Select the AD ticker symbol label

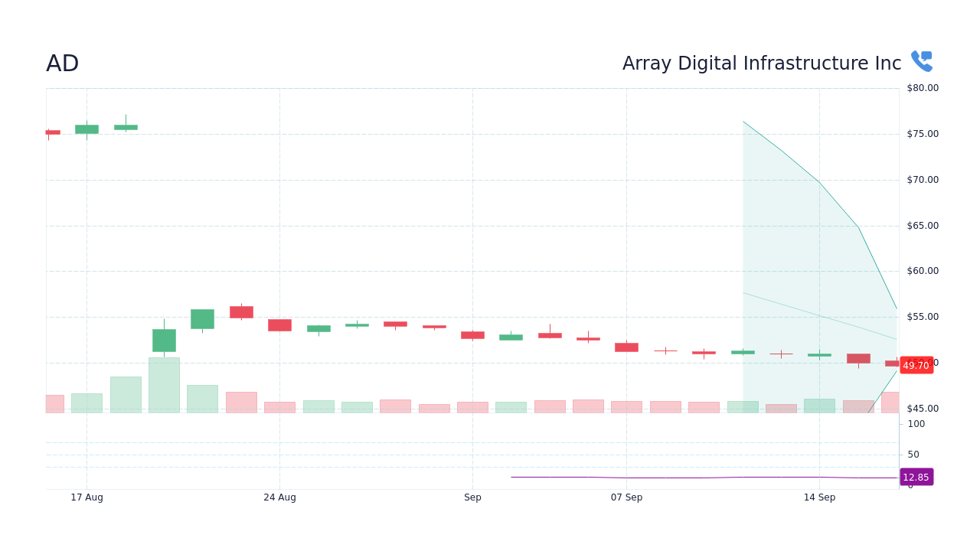62,63
